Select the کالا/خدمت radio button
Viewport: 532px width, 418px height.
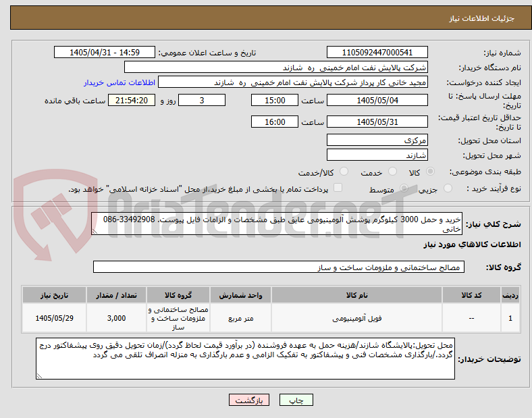[x=344, y=172]
